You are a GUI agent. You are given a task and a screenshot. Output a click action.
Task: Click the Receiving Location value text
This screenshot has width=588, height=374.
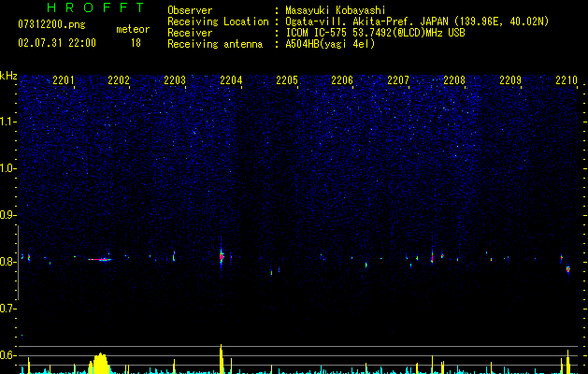417,22
